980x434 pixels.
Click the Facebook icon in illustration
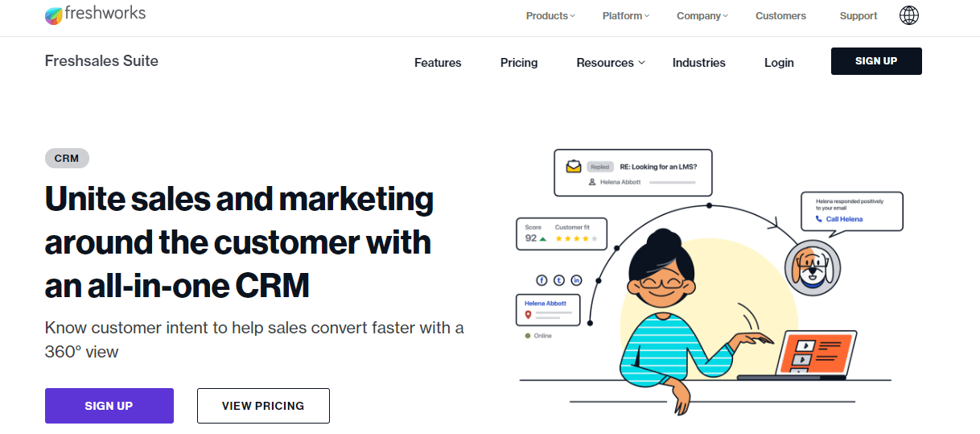541,280
